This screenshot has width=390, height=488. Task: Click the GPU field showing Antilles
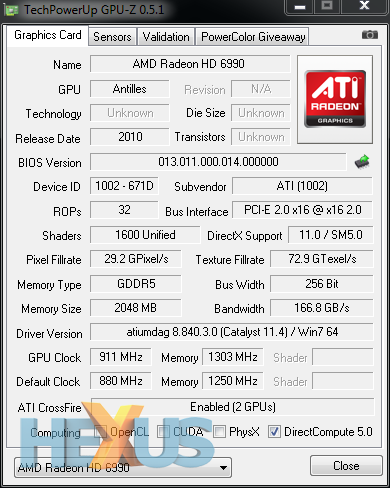(130, 89)
